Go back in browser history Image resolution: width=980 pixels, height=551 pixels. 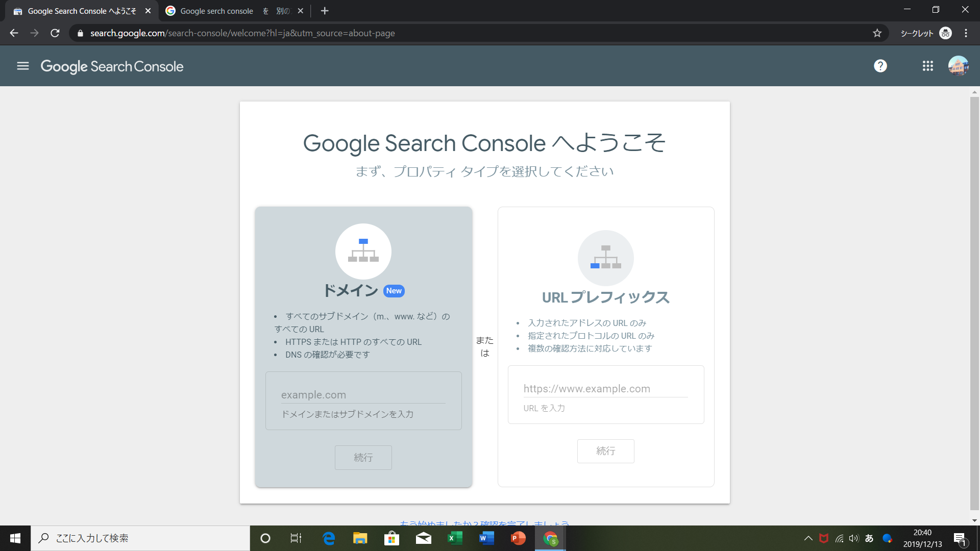point(14,33)
